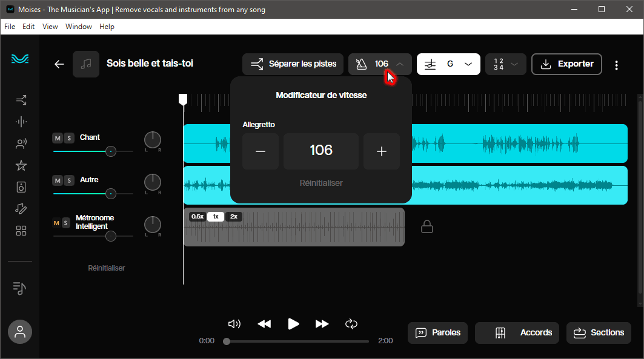
Task: Open the grid modules sidebar icon
Action: tap(21, 231)
